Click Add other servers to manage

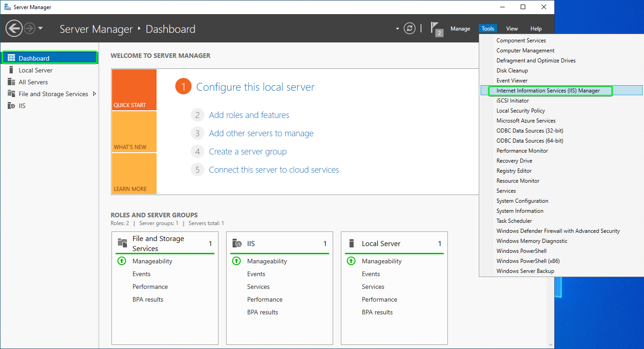pos(261,133)
